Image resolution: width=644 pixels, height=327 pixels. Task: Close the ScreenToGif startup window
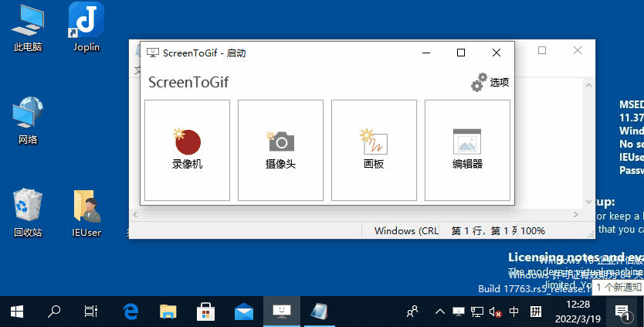pos(497,53)
